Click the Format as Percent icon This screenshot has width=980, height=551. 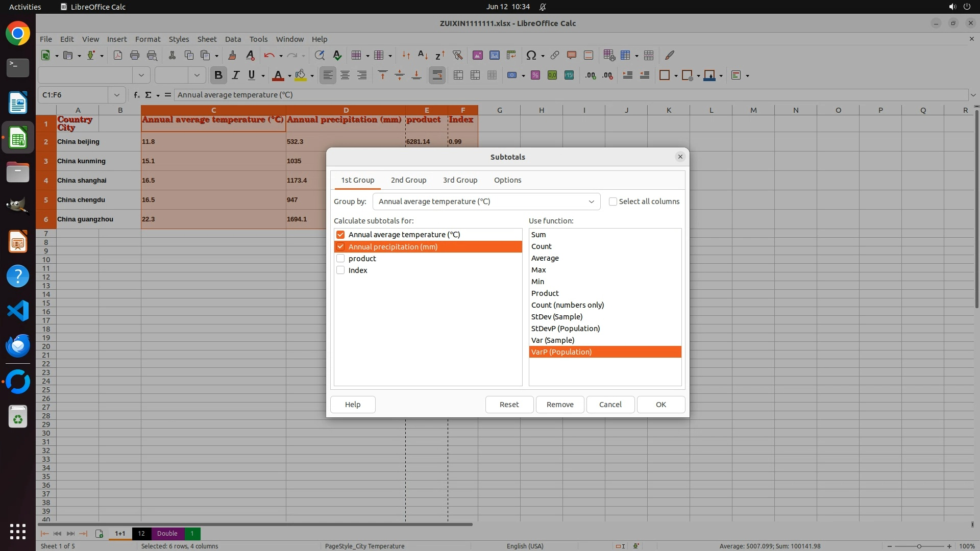(535, 76)
